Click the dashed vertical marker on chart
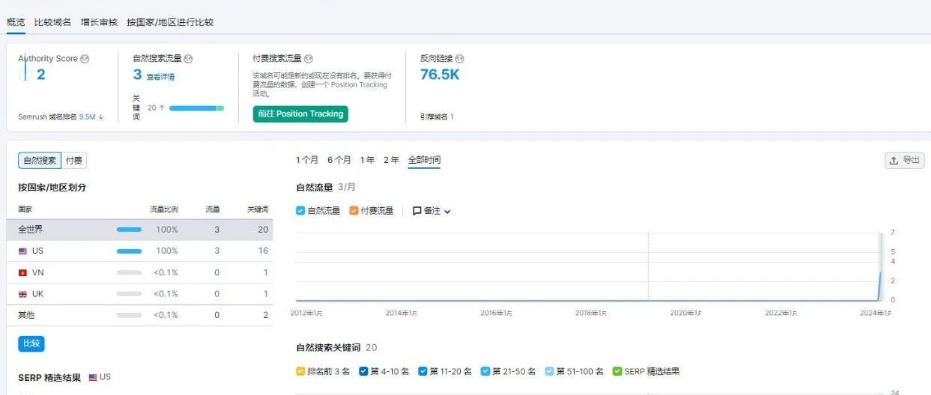 [648, 266]
